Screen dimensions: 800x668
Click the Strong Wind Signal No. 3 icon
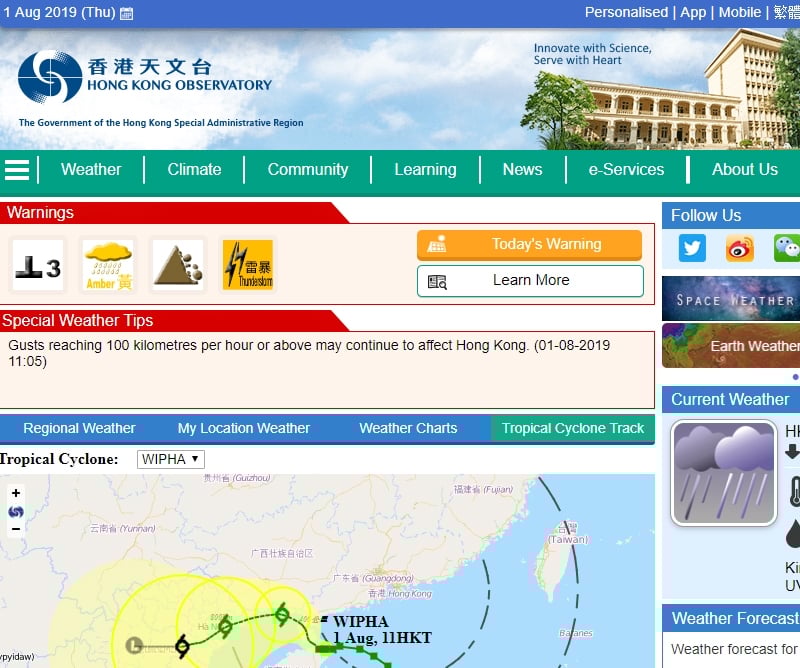38,265
